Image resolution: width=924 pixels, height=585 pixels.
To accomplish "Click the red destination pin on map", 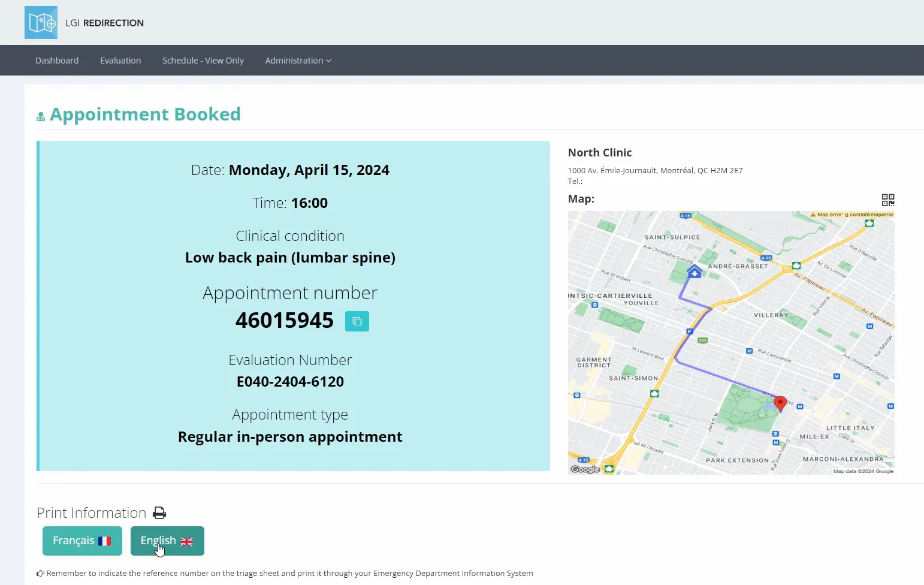I will (780, 403).
